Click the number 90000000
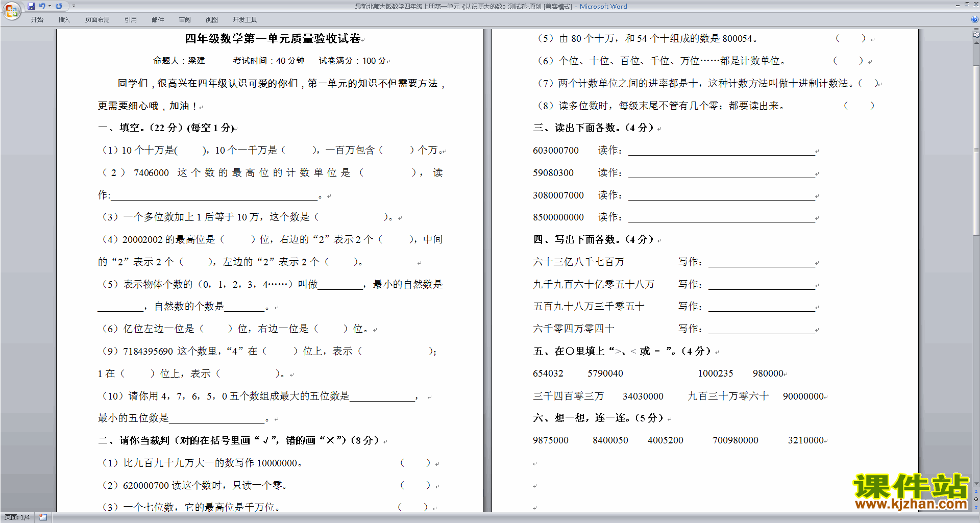Viewport: 980px width, 523px height. coord(803,396)
